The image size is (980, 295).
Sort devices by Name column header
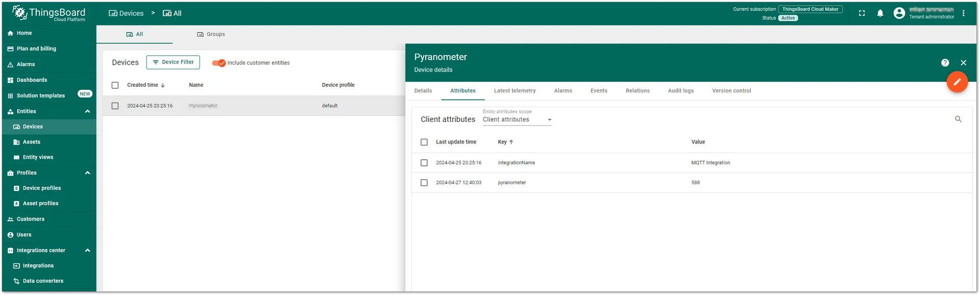[196, 85]
